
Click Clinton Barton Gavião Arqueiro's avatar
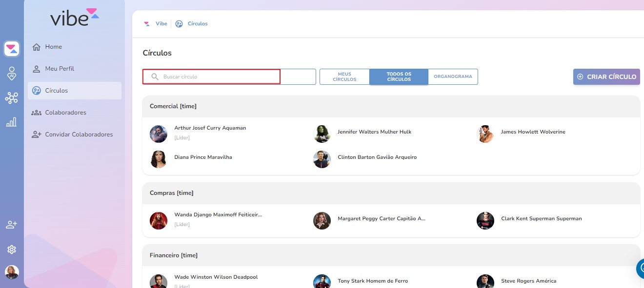point(322,159)
